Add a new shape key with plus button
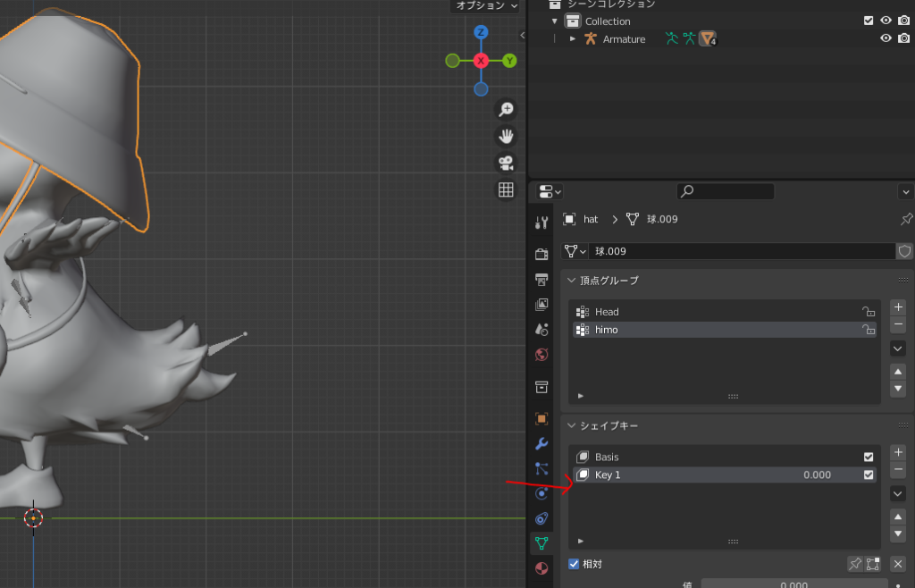The height and width of the screenshot is (588, 915). [x=898, y=452]
